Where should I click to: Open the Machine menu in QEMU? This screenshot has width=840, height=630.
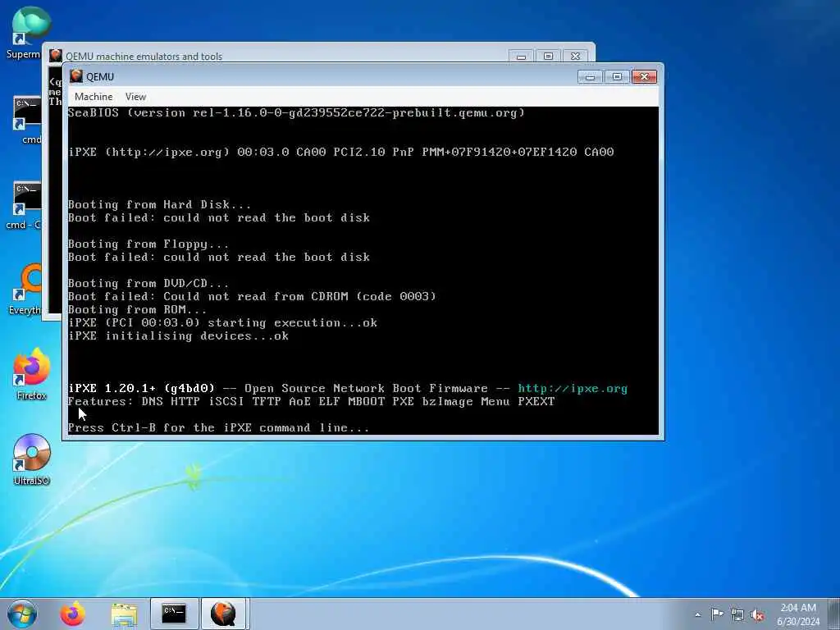coord(94,97)
